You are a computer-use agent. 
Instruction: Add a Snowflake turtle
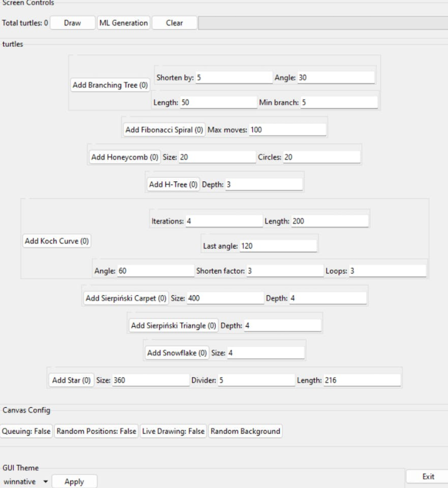177,353
